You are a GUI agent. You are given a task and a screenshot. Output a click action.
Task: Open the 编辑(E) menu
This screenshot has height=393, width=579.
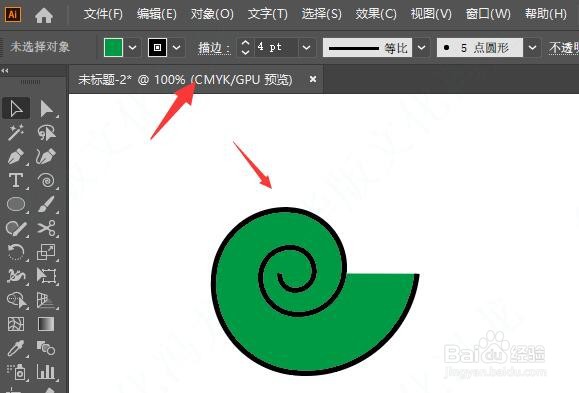click(157, 14)
